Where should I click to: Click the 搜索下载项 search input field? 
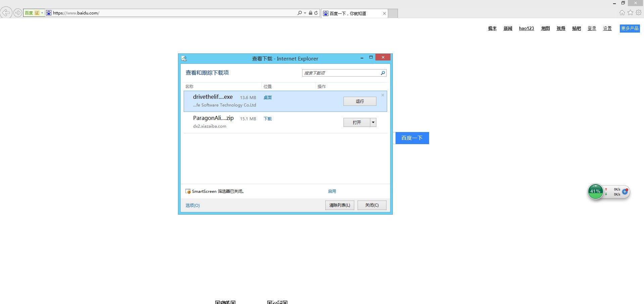pyautogui.click(x=341, y=73)
